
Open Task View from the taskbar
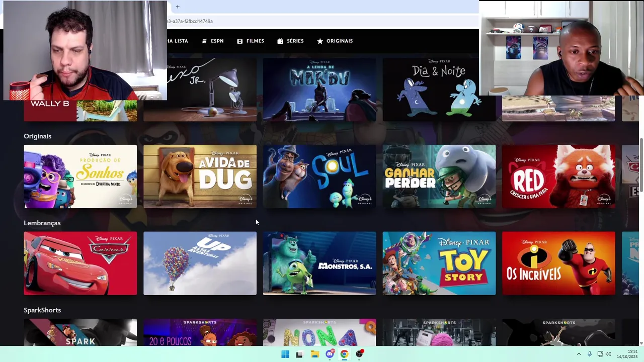tap(299, 354)
